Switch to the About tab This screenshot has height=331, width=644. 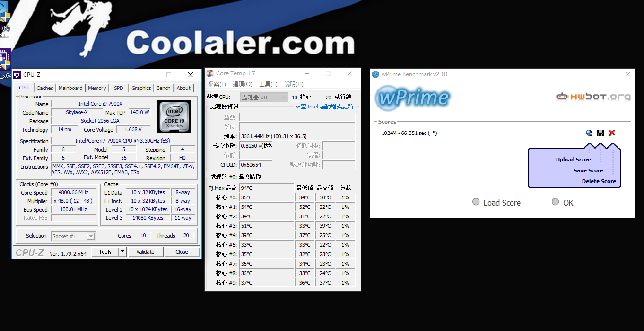pos(183,88)
